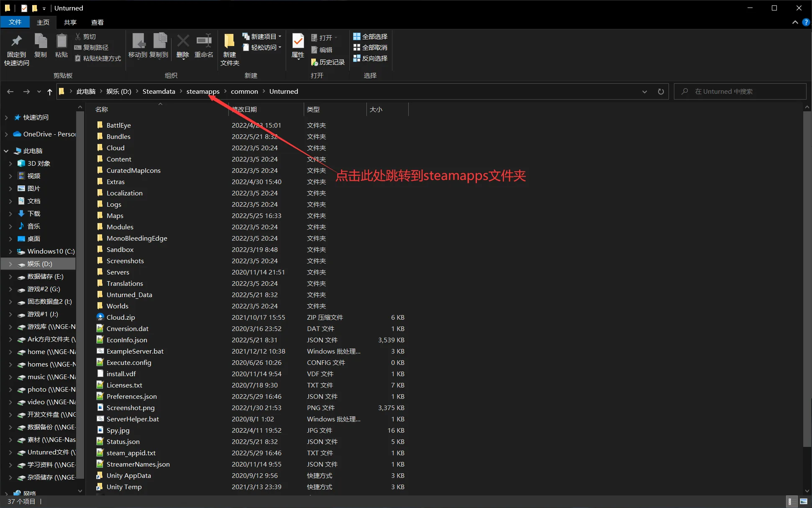Open the address bar history dropdown
Image resolution: width=812 pixels, height=508 pixels.
(x=645, y=92)
